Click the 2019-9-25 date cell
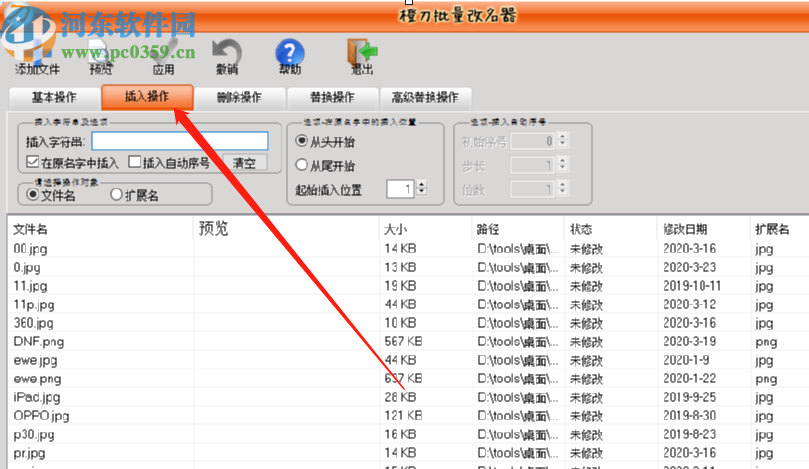 tap(690, 397)
